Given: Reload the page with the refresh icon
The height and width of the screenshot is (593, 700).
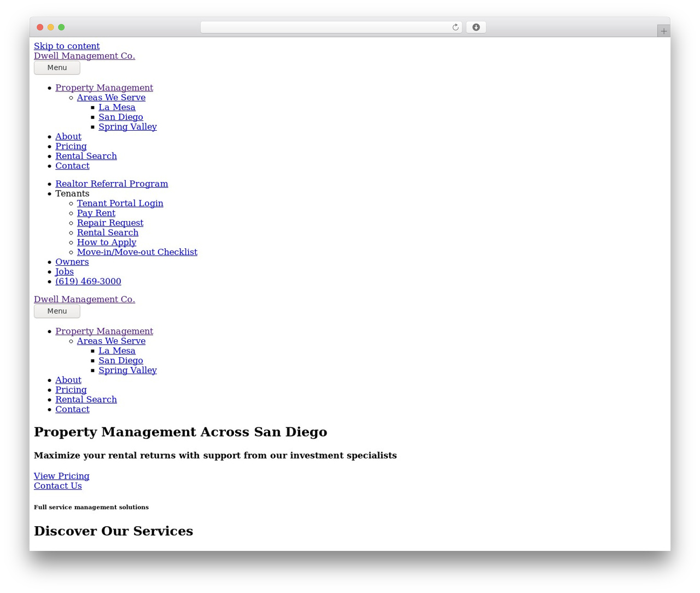Looking at the screenshot, I should click(x=455, y=27).
